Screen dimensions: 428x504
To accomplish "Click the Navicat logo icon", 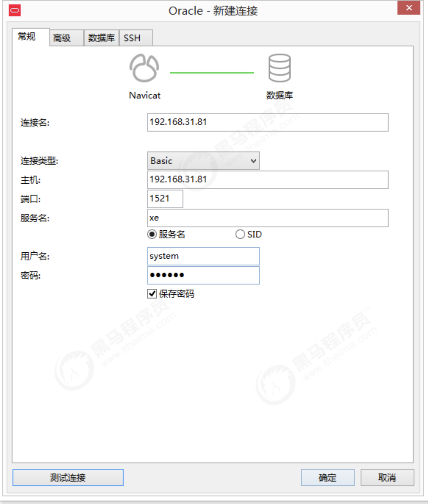I will (x=144, y=68).
